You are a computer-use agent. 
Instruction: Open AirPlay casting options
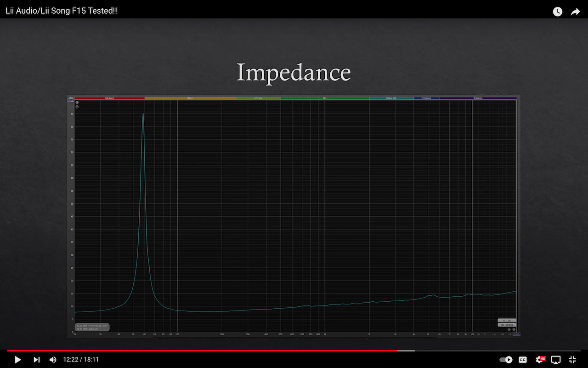(x=556, y=360)
